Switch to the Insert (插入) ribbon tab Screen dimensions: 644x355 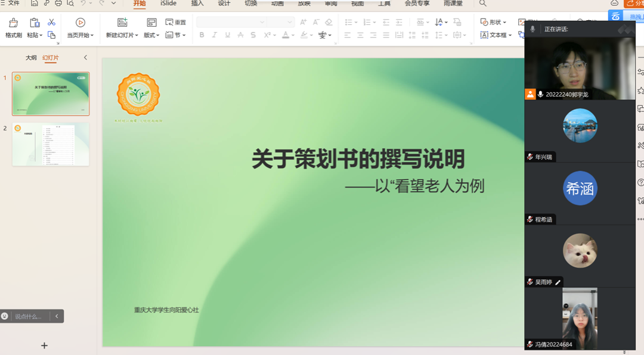point(197,4)
